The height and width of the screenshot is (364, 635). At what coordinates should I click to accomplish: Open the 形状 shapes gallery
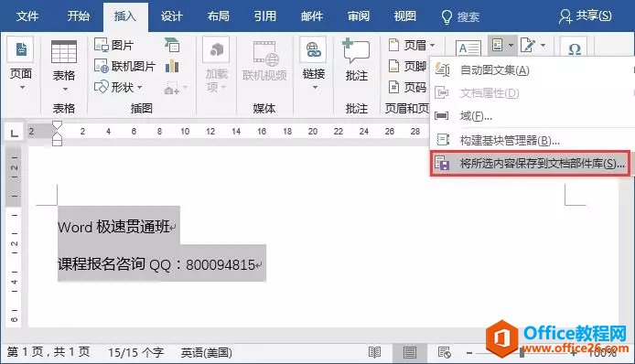[118, 87]
